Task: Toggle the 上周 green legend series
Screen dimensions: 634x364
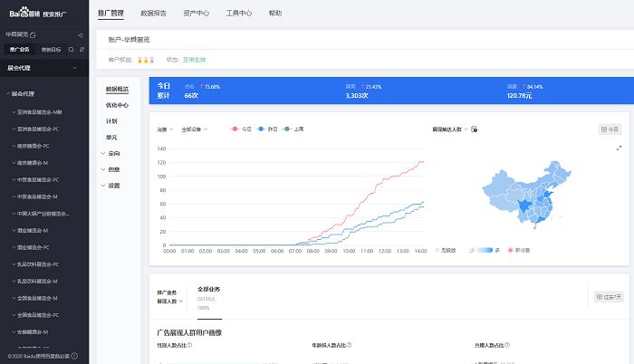Action: click(x=293, y=129)
